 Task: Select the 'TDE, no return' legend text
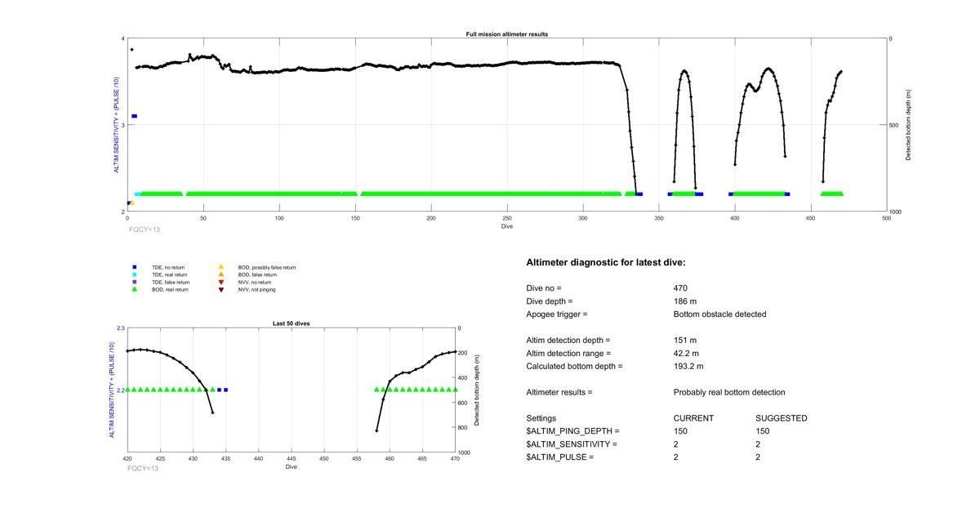click(168, 268)
